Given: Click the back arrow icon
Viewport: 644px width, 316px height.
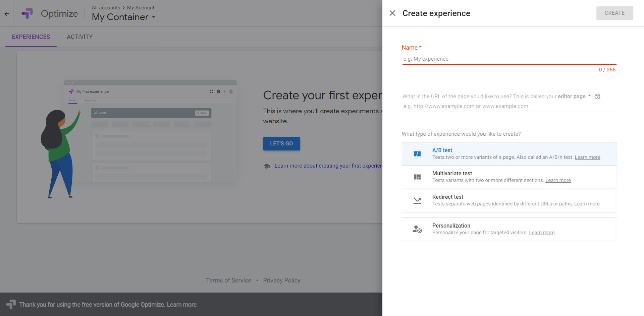Looking at the screenshot, I should click(7, 14).
